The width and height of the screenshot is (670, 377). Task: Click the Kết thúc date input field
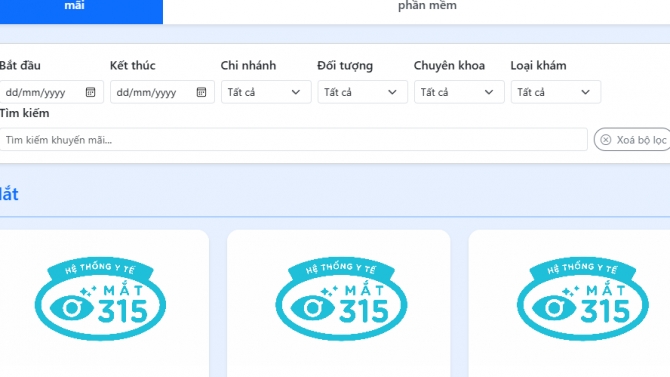tap(162, 92)
